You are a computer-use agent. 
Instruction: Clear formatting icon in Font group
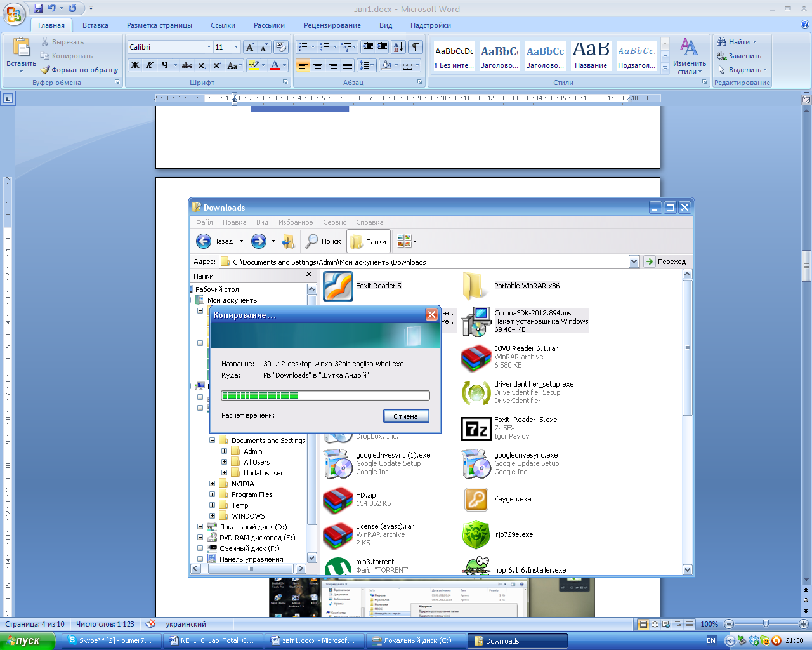coord(281,47)
